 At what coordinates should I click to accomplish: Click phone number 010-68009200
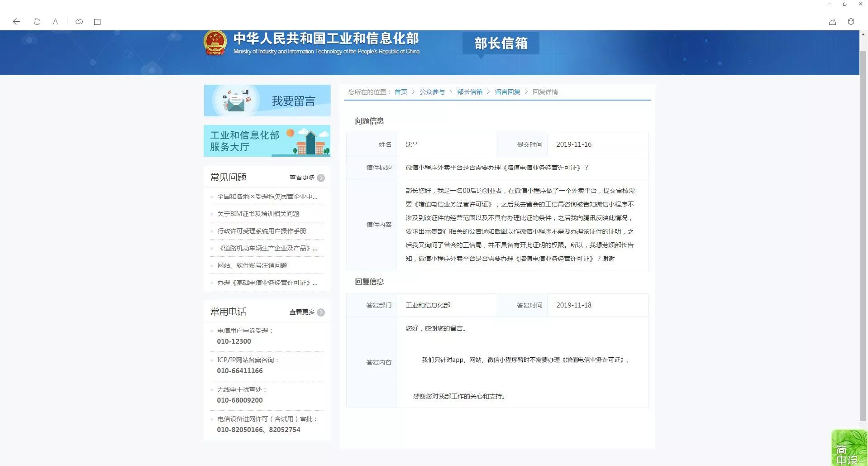240,400
